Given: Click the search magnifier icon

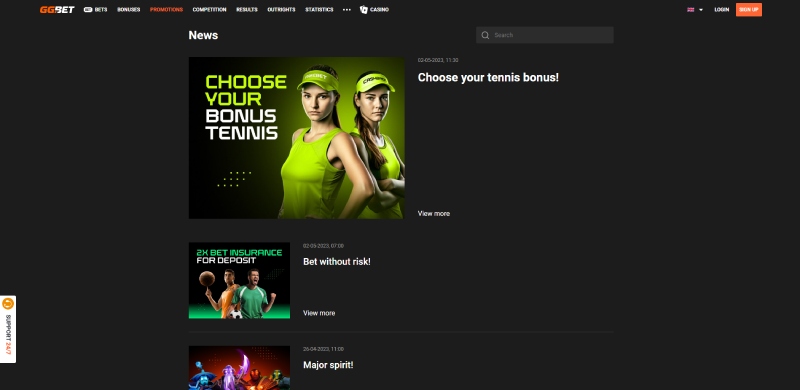Looking at the screenshot, I should (485, 35).
